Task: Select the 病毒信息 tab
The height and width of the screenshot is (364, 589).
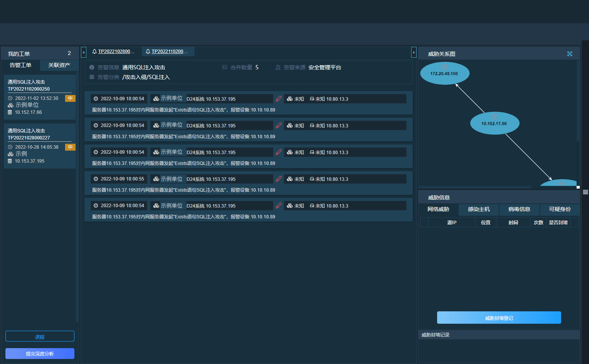Action: click(519, 209)
